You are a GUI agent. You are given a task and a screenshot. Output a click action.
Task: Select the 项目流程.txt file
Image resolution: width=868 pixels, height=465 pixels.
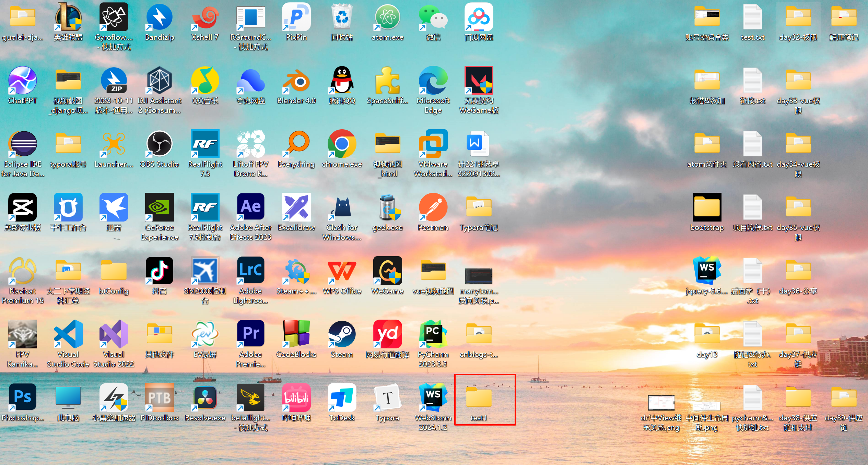click(753, 207)
